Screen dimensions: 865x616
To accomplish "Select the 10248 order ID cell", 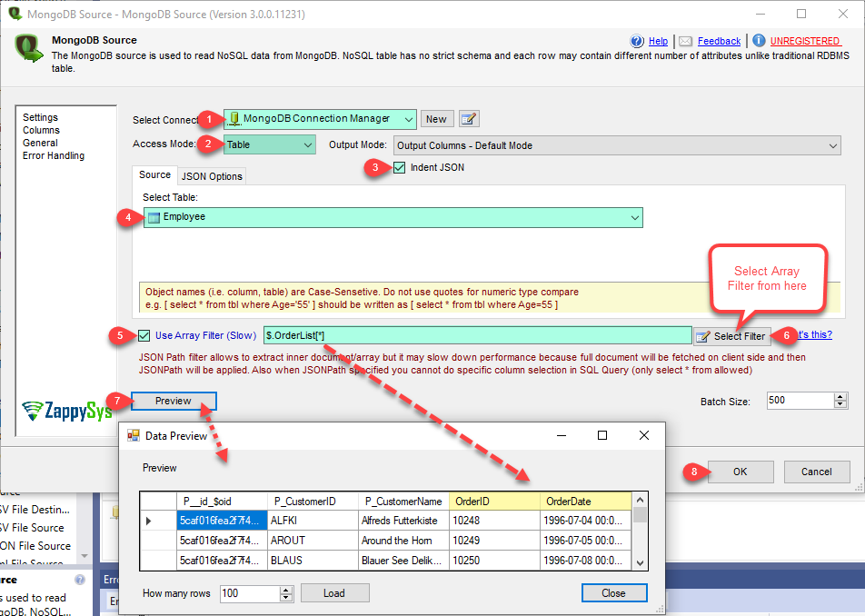I will [495, 521].
